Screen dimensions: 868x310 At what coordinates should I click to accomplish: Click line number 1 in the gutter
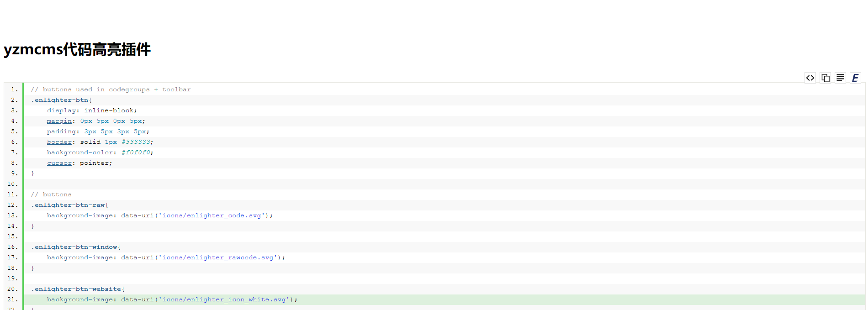pyautogui.click(x=14, y=89)
